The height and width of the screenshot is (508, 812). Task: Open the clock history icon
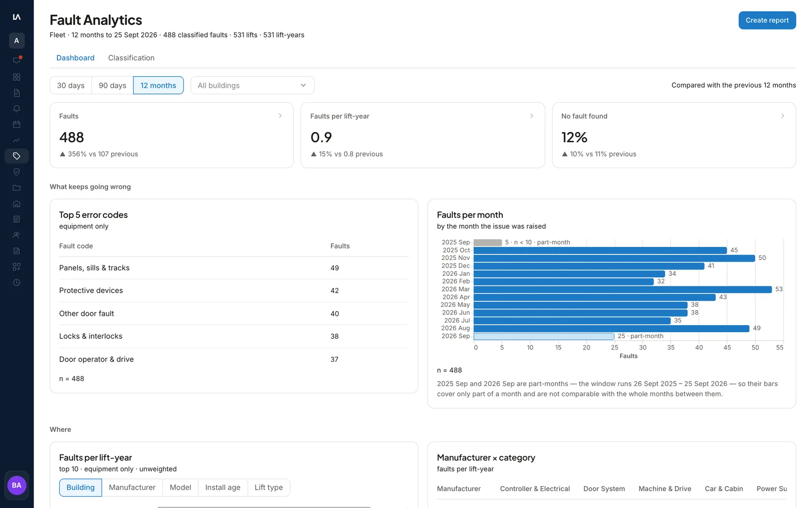(x=17, y=282)
